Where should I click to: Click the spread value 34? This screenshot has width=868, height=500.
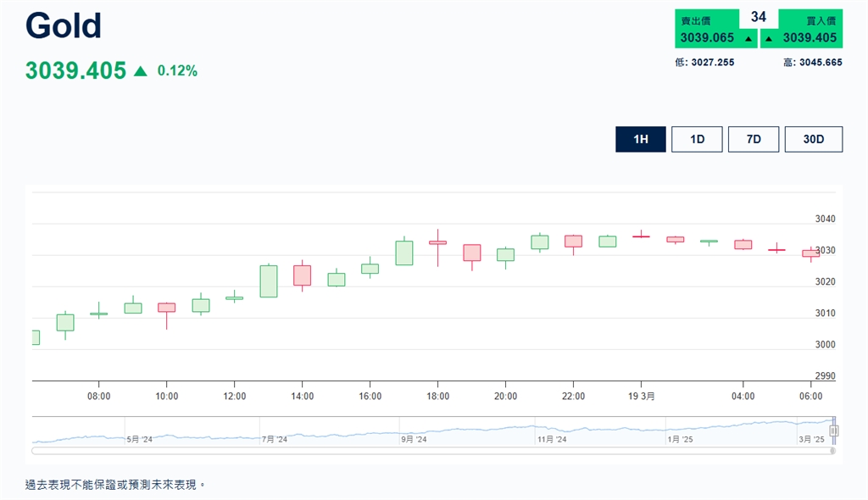click(x=758, y=17)
